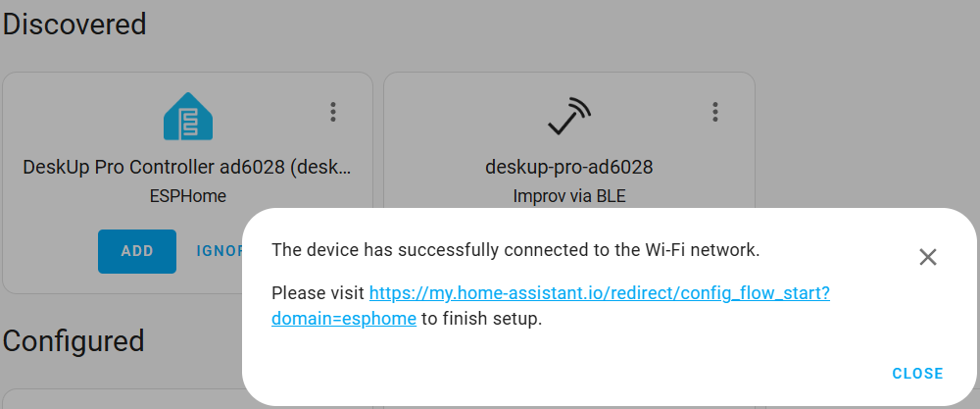Viewport: 980px width, 409px height.
Task: Select the DeskUp Pro Controller ad6028 card title
Action: click(x=187, y=167)
